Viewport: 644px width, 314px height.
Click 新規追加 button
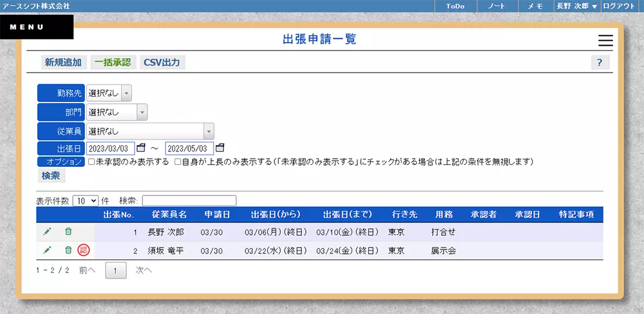tap(63, 63)
